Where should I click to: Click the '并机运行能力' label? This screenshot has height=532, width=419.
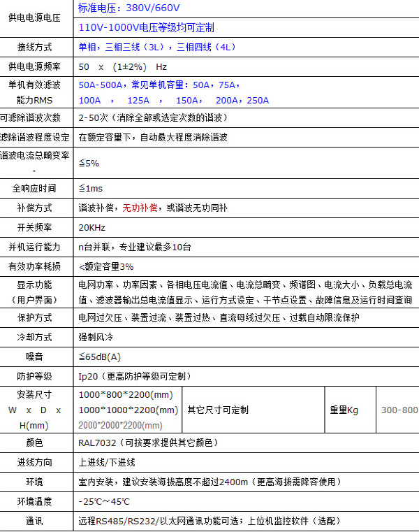pos(34,247)
